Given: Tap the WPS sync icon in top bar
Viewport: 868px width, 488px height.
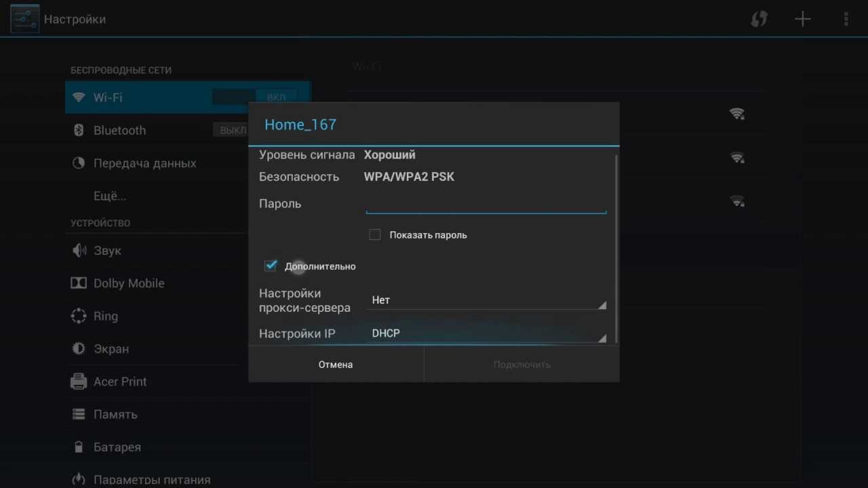Looking at the screenshot, I should point(759,19).
